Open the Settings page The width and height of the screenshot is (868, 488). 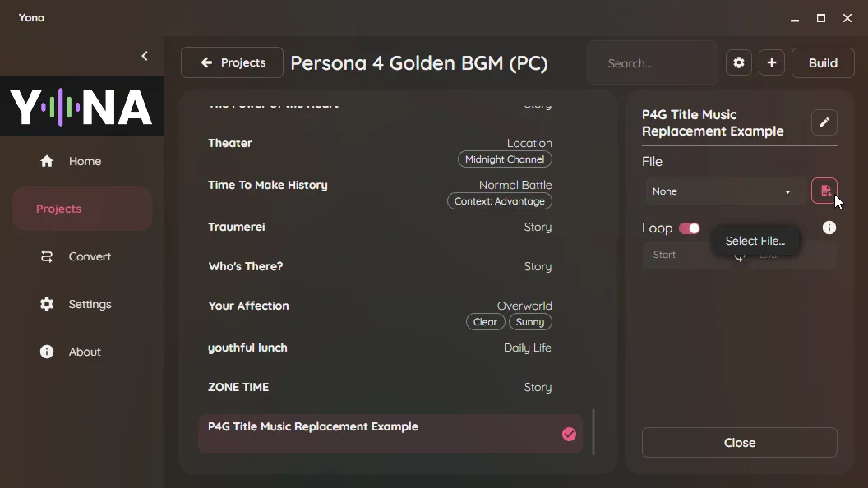82,304
